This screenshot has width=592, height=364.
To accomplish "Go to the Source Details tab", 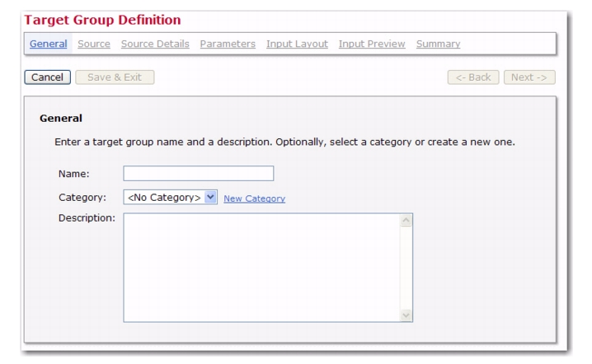I will 155,44.
